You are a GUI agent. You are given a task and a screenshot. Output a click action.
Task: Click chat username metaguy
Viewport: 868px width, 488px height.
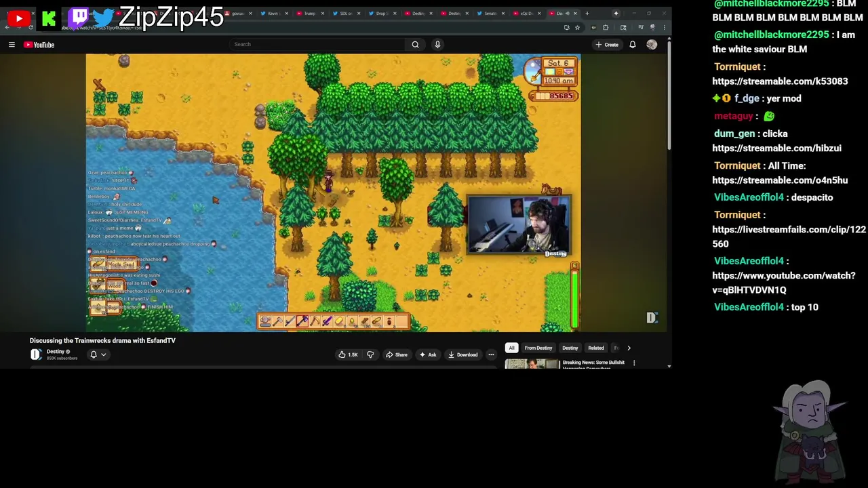click(734, 116)
